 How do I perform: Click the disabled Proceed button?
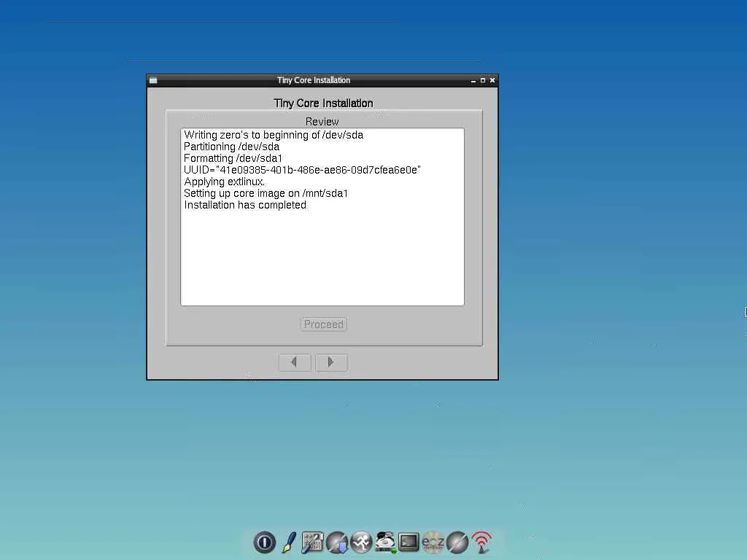click(323, 324)
